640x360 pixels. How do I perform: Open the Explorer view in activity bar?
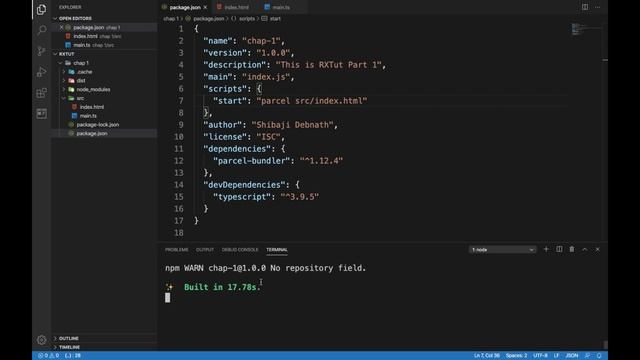[41, 9]
